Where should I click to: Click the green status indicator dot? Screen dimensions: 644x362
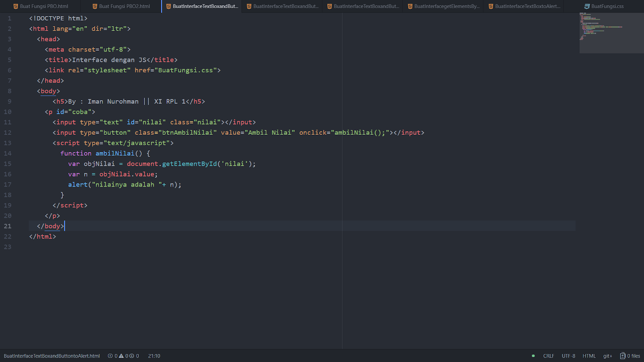tap(533, 356)
